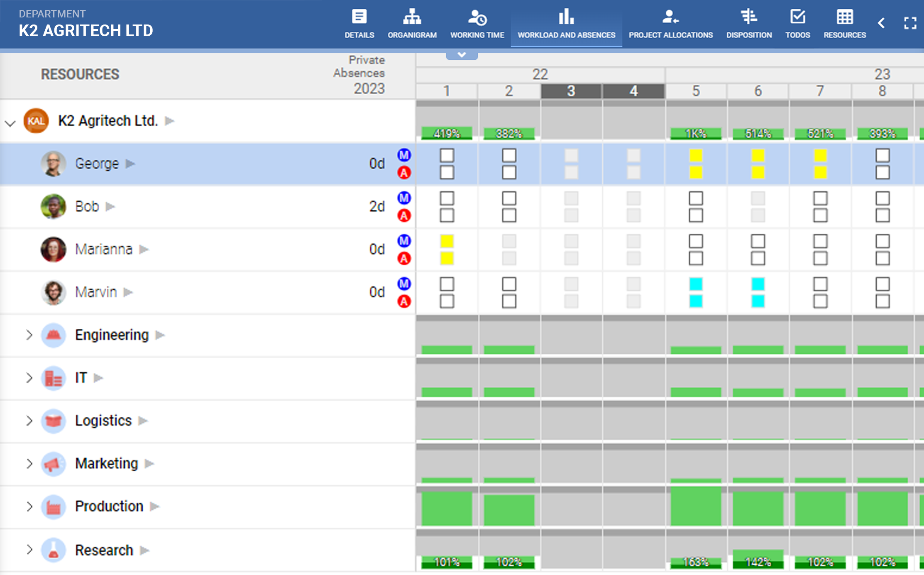Toggle Marvin's upper checkbox on day 7

[820, 284]
